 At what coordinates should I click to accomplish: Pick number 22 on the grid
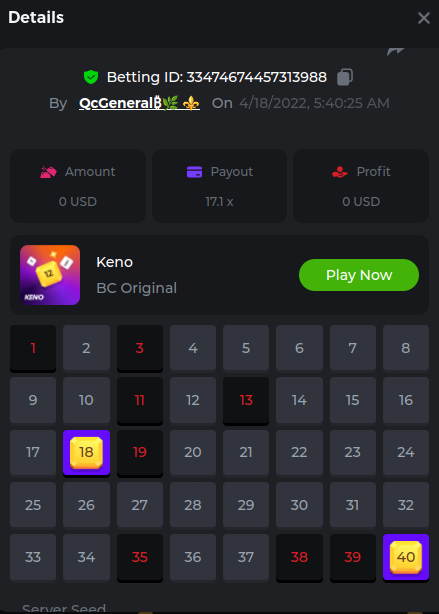[299, 453]
